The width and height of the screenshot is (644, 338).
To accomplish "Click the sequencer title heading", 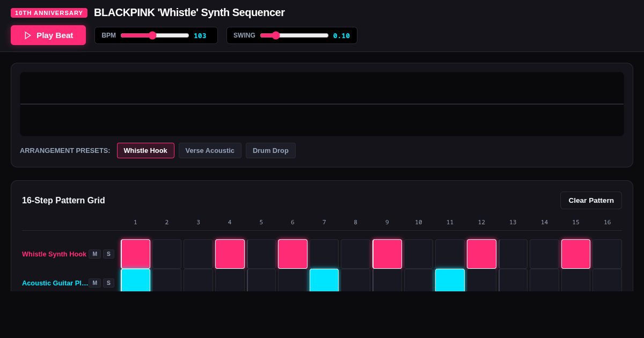I will tap(189, 12).
